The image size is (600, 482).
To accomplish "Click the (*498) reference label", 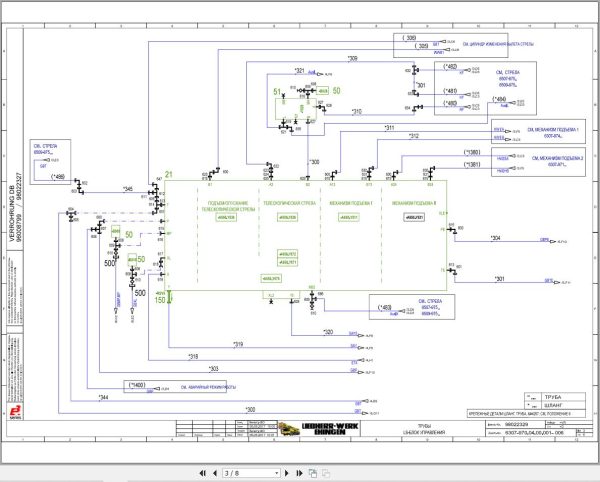I will 58,177.
